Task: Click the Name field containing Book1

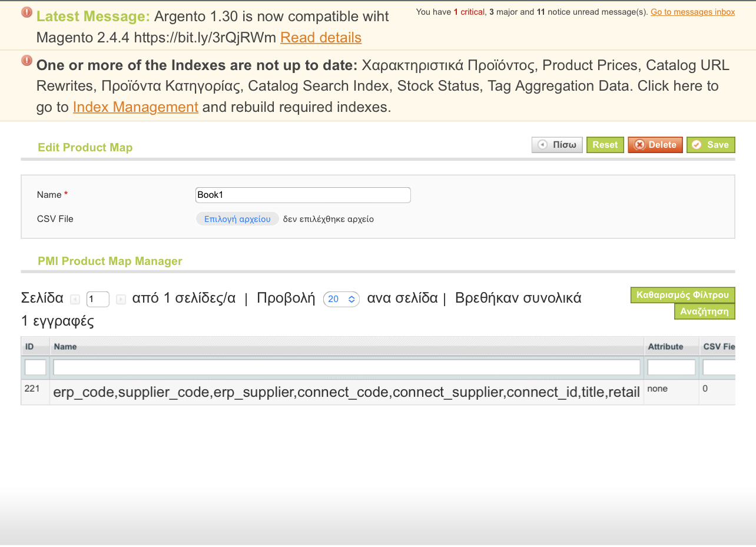Action: (x=303, y=195)
